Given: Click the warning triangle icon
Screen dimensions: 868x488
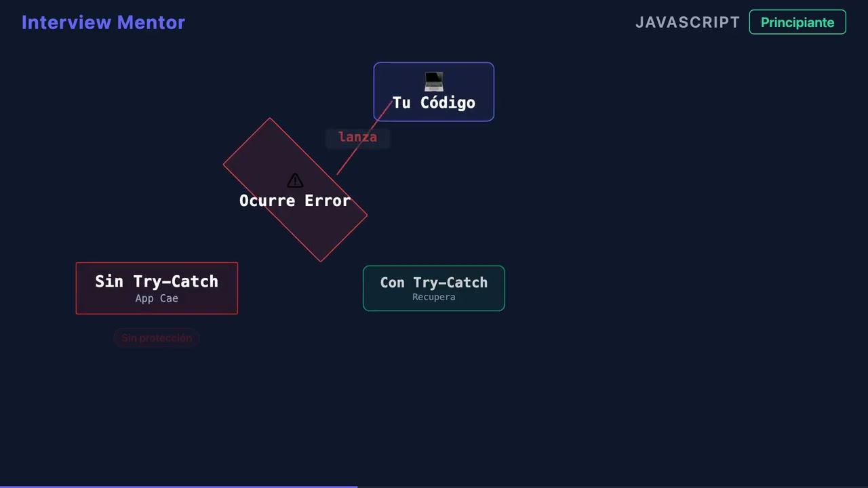Looking at the screenshot, I should (295, 180).
